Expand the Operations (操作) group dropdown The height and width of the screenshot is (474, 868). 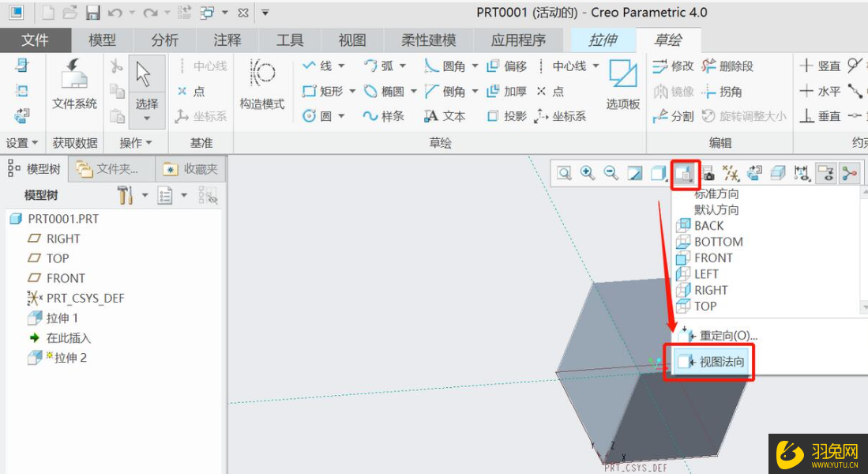[x=136, y=143]
